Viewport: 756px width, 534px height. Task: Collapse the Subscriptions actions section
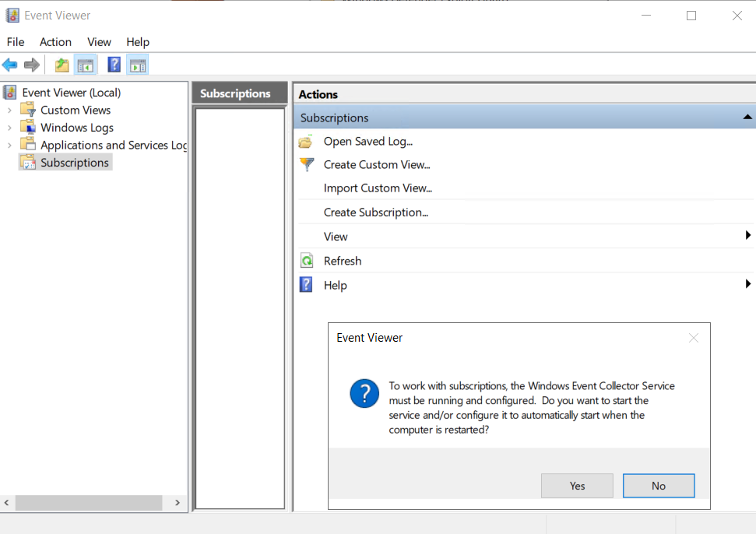(x=747, y=117)
